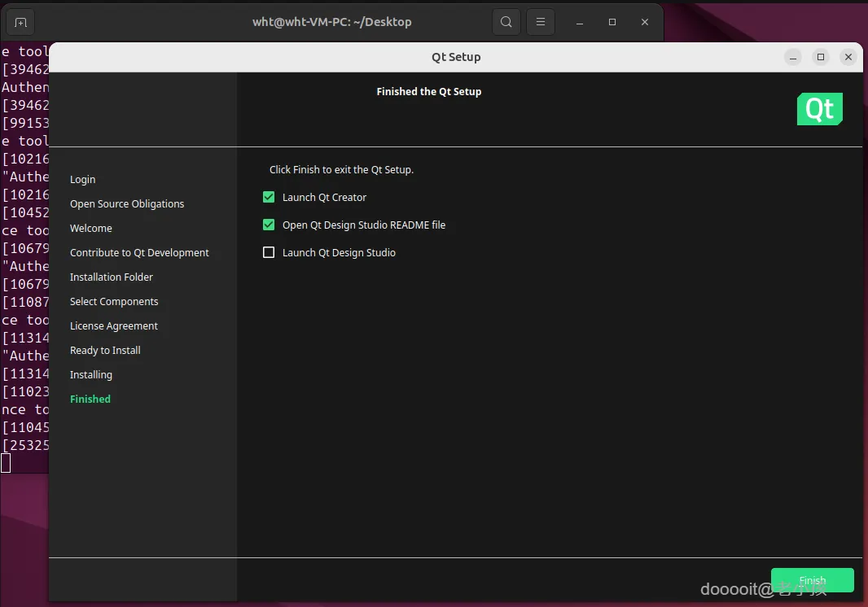
Task: Open the terminal search icon
Action: tap(506, 22)
